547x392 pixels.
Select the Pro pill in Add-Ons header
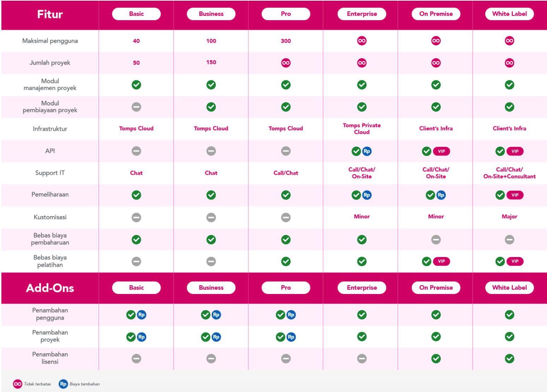tap(286, 288)
